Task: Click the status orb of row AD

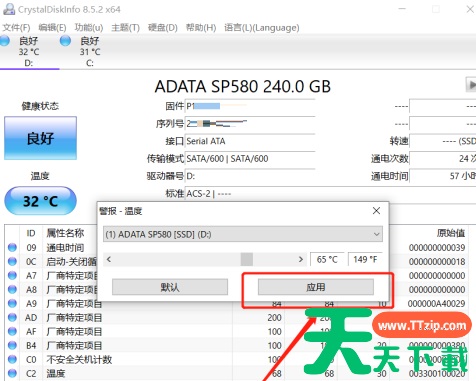Action: click(x=12, y=317)
